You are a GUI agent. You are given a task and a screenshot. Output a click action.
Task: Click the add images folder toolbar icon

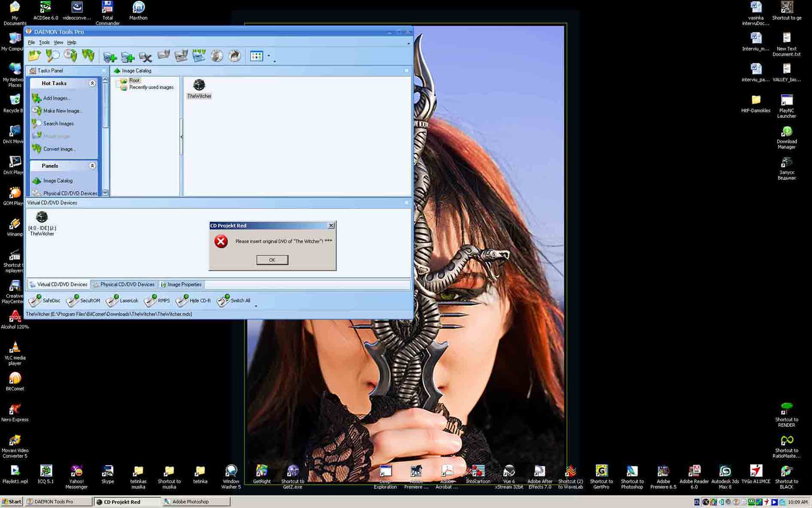34,55
